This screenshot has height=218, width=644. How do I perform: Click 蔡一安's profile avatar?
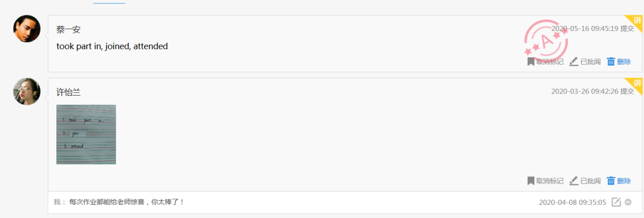tap(27, 29)
